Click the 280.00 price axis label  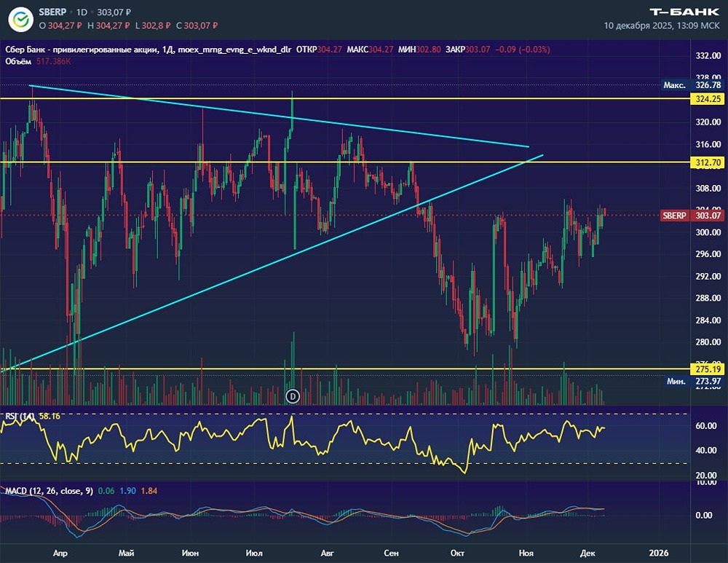708,342
